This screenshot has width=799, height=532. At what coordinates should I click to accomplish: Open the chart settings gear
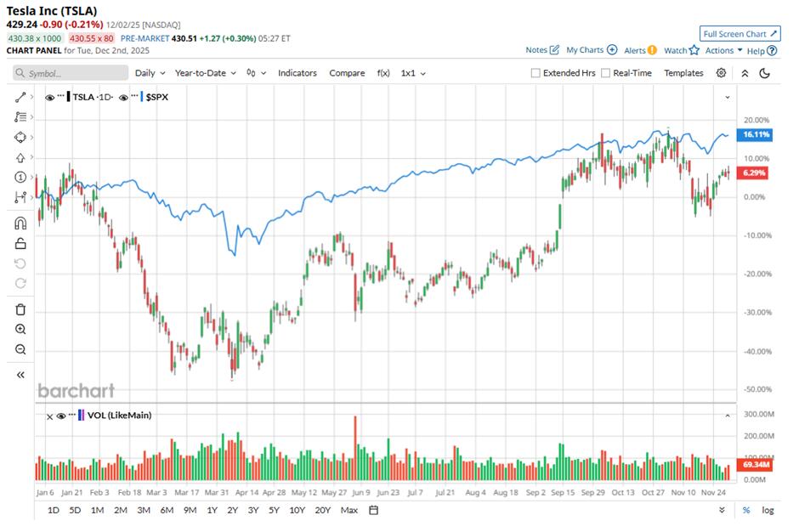pos(720,73)
